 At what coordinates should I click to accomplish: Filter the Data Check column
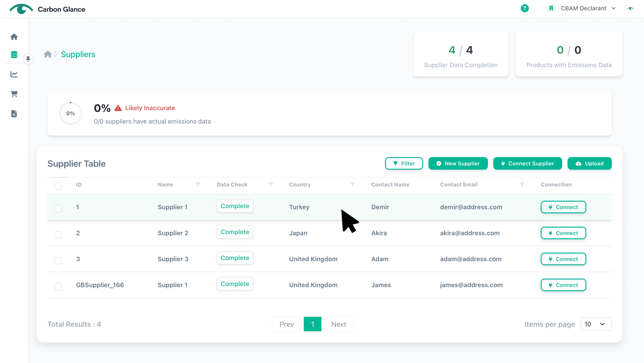tap(271, 184)
